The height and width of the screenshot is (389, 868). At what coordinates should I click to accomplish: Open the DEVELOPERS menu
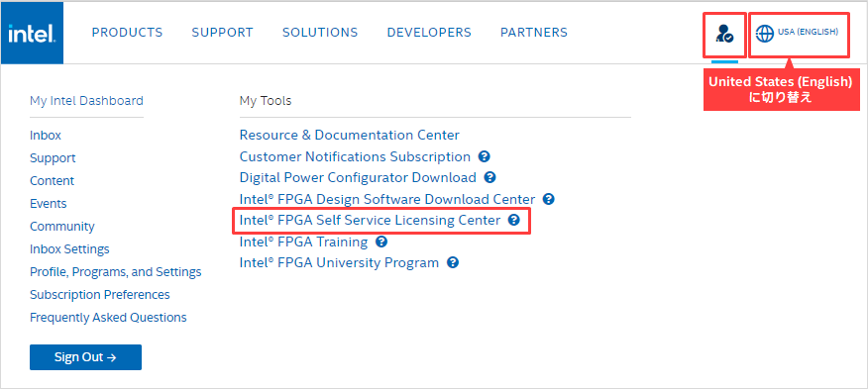(x=429, y=33)
